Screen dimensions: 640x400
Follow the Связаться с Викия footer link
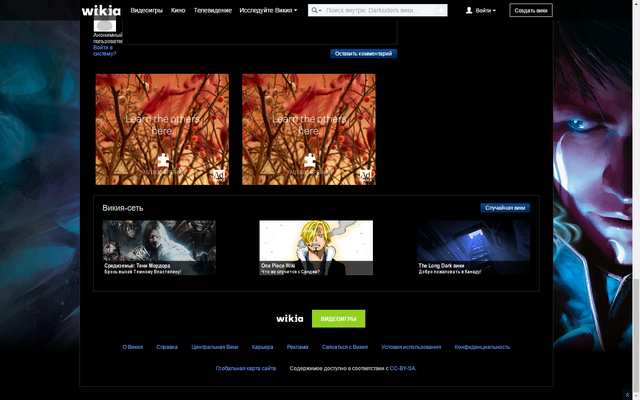(x=345, y=347)
